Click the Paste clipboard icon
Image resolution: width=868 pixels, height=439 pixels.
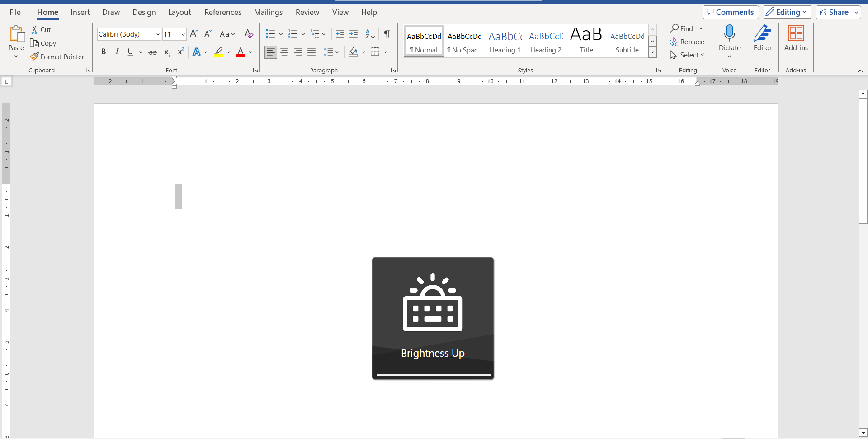pyautogui.click(x=16, y=34)
